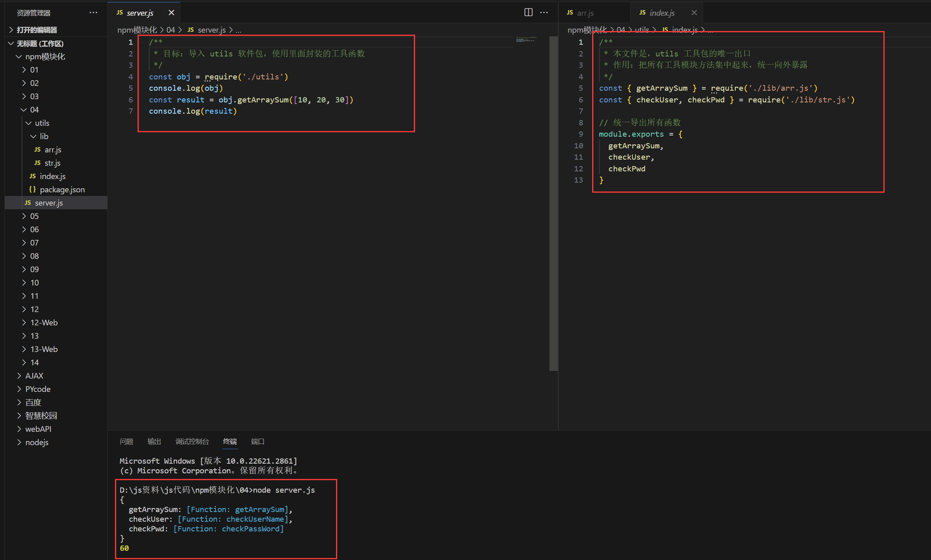Click the module.exports line in index.js
Screen dimensions: 931x560
[641, 134]
